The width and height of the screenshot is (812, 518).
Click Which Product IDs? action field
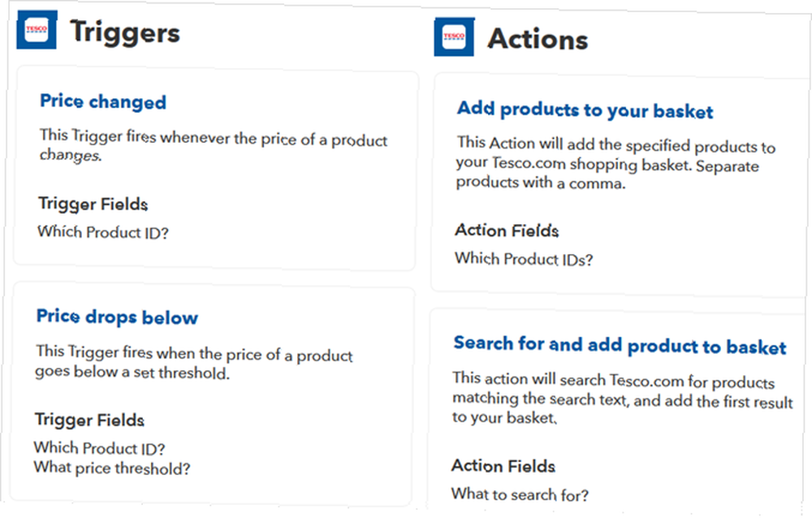(524, 259)
